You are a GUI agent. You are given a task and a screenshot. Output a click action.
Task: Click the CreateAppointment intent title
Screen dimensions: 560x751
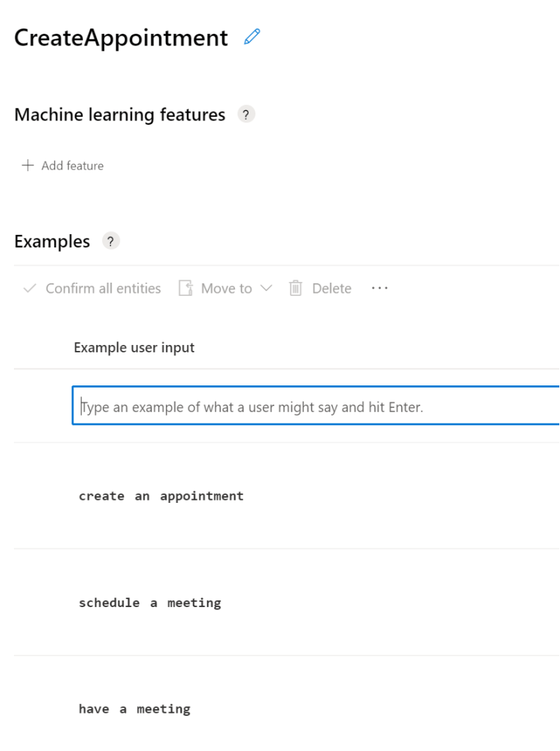click(x=121, y=37)
